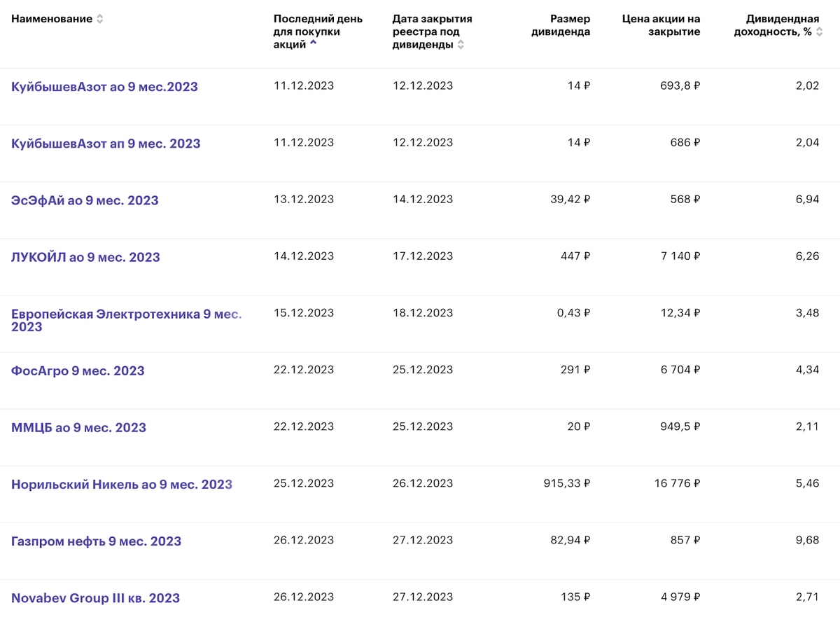Select ЛУКОЙЛ dividend value 447 ₽
This screenshot has width=840, height=624.
pos(575,256)
